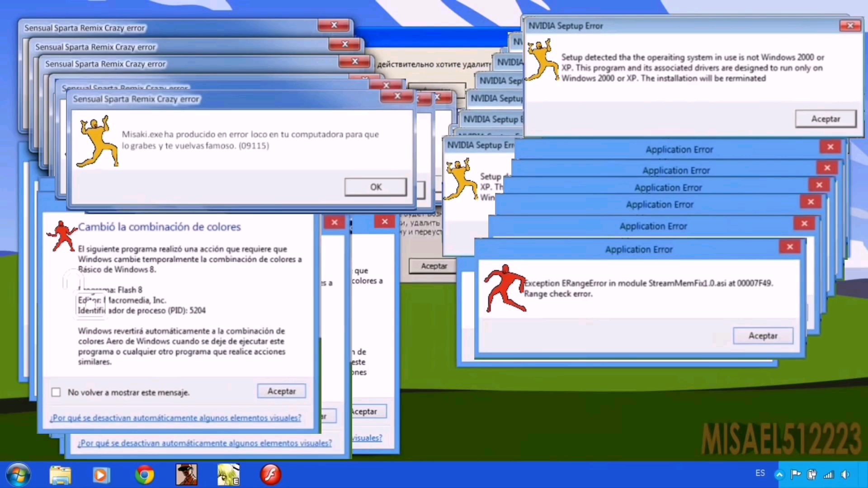Open the volume speaker tray icon
Screen dimensions: 868x488
[845, 474]
